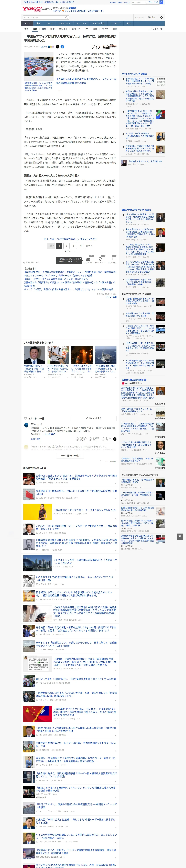Expand comments via もっと見る(196件) button
The image size is (186, 868).
[x=70, y=455]
